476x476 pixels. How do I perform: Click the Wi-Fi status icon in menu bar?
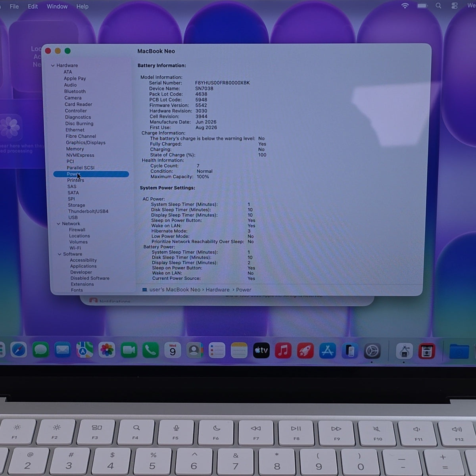405,6
